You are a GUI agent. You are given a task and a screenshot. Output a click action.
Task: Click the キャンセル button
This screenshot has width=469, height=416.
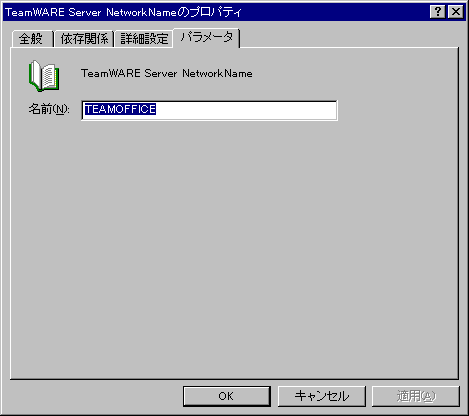[x=322, y=396]
